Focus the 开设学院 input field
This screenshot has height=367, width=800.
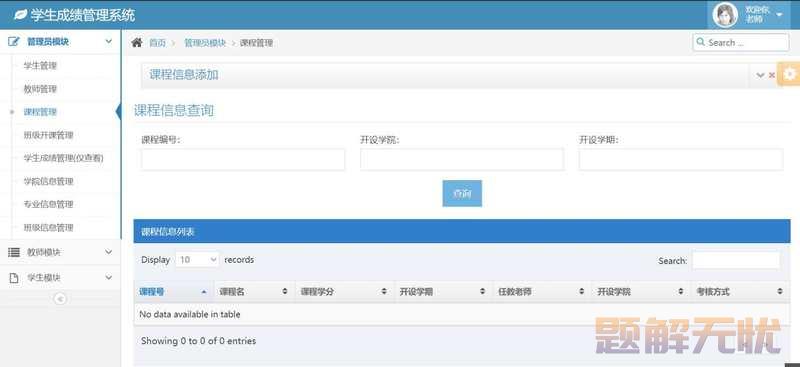click(462, 160)
